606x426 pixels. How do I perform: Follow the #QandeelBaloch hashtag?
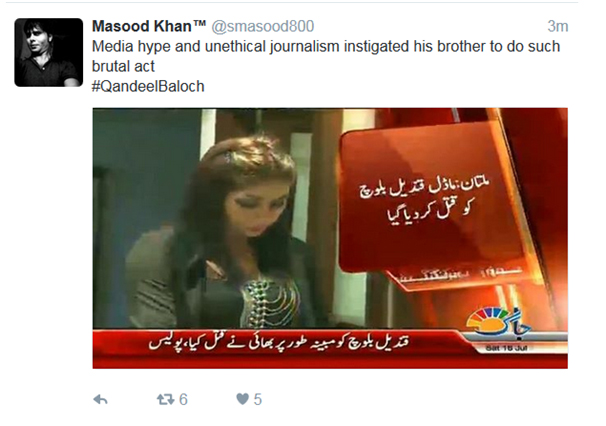tap(148, 86)
